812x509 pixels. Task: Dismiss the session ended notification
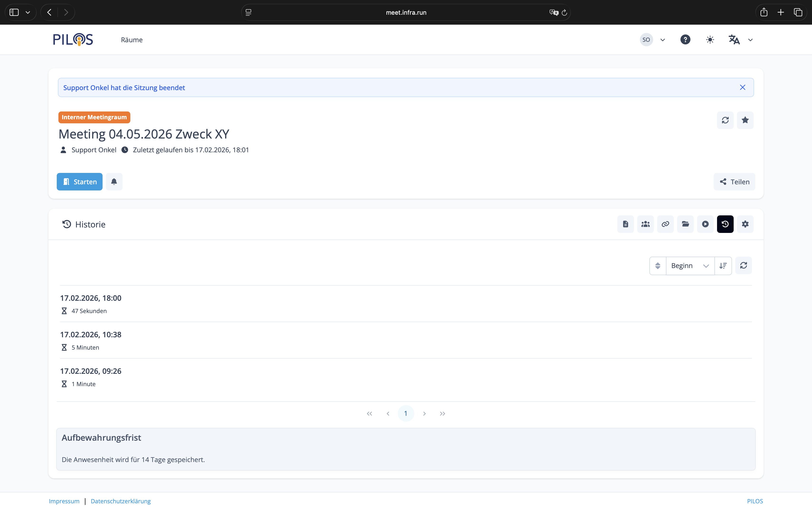(x=742, y=88)
